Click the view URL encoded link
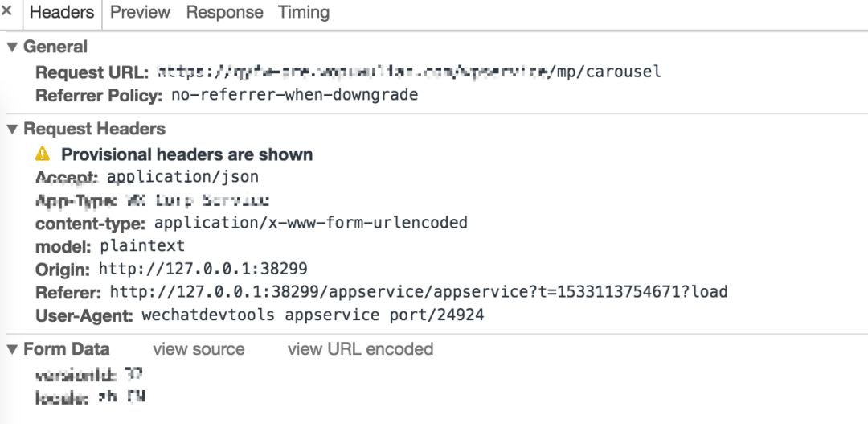Viewport: 868px width, 424px height. click(360, 349)
